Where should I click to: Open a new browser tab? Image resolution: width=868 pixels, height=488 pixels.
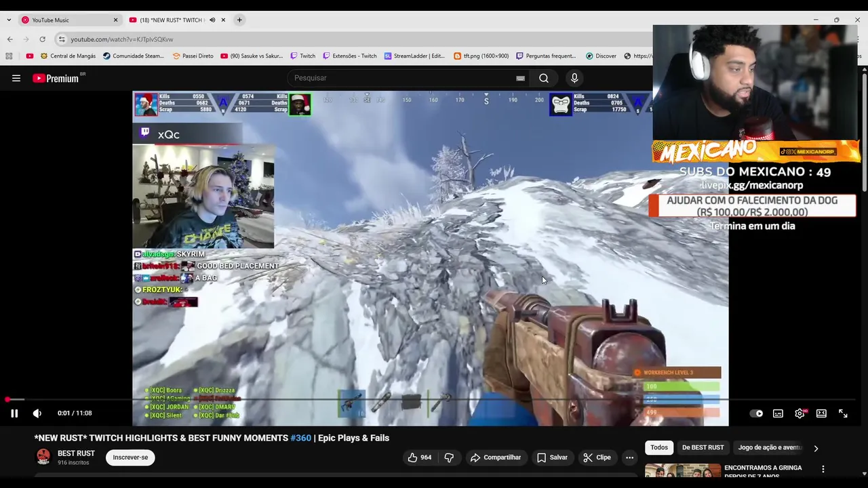[239, 20]
